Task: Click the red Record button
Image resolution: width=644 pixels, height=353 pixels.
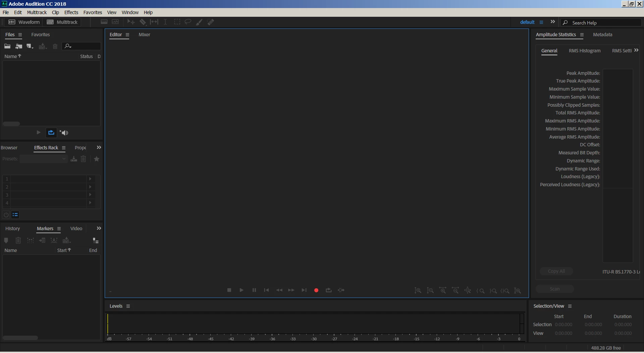Action: click(316, 290)
